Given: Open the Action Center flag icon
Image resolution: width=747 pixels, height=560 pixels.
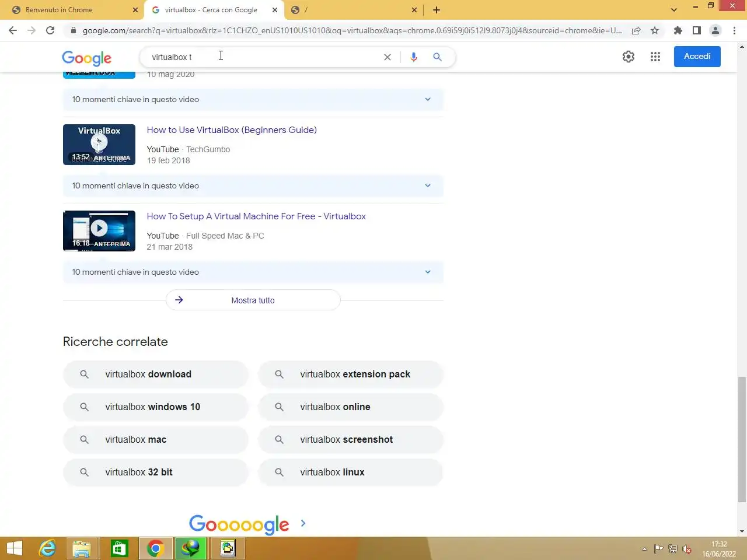Looking at the screenshot, I should point(658,549).
